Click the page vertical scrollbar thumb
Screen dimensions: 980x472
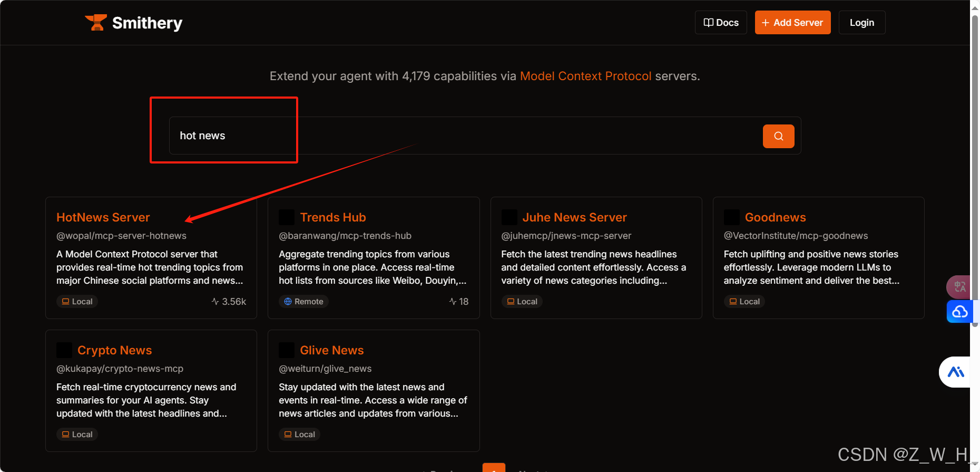point(975,171)
